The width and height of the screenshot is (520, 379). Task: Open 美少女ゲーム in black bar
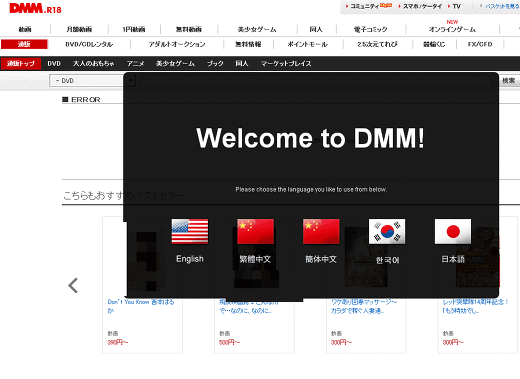coord(175,63)
